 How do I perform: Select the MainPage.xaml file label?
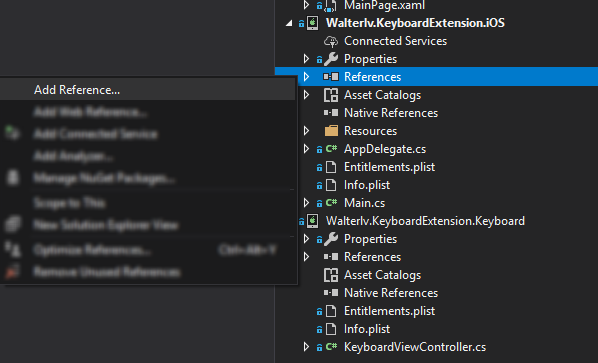[384, 5]
